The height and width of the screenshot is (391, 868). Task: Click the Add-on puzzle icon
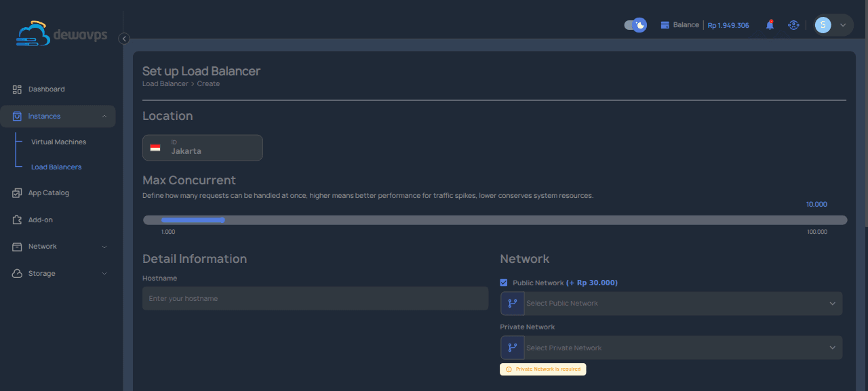[x=17, y=220]
